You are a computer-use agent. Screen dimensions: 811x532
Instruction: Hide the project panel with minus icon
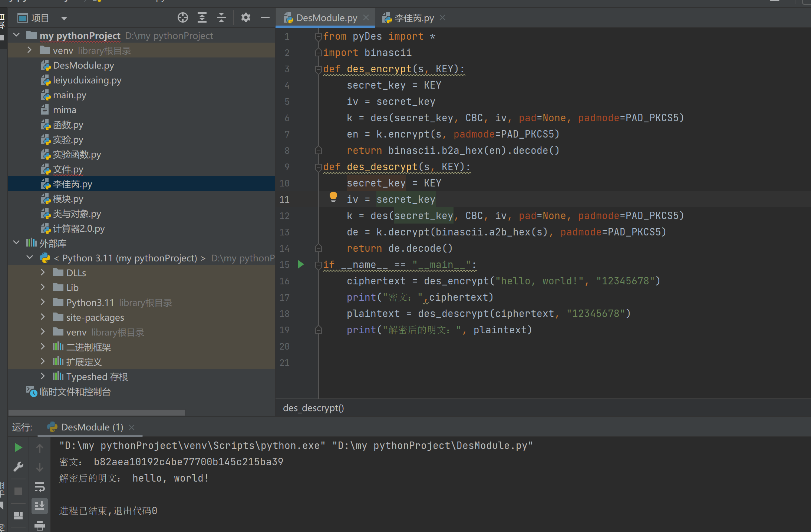point(265,18)
